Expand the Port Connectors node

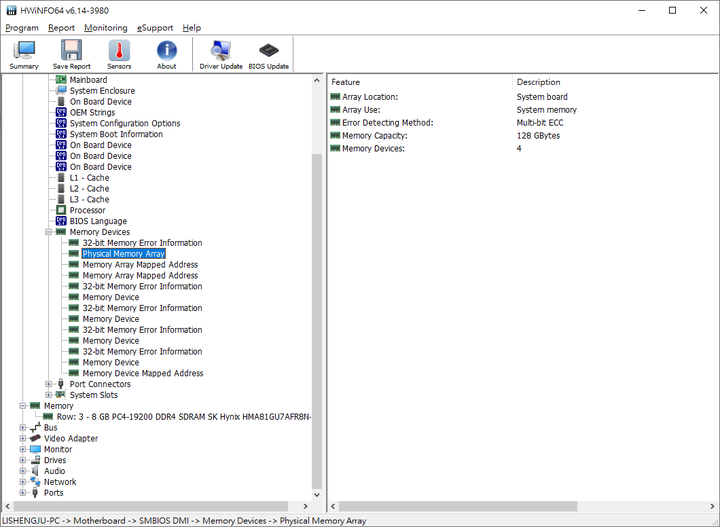[x=49, y=384]
